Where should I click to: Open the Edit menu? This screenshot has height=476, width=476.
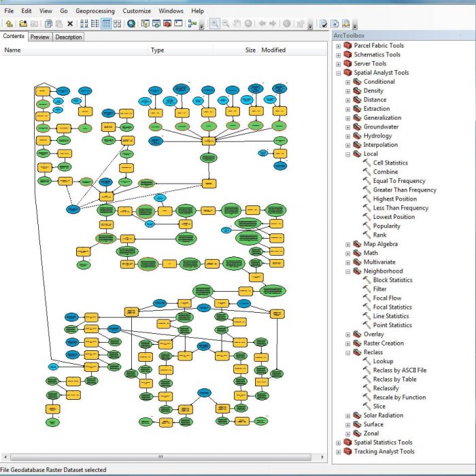pos(27,11)
